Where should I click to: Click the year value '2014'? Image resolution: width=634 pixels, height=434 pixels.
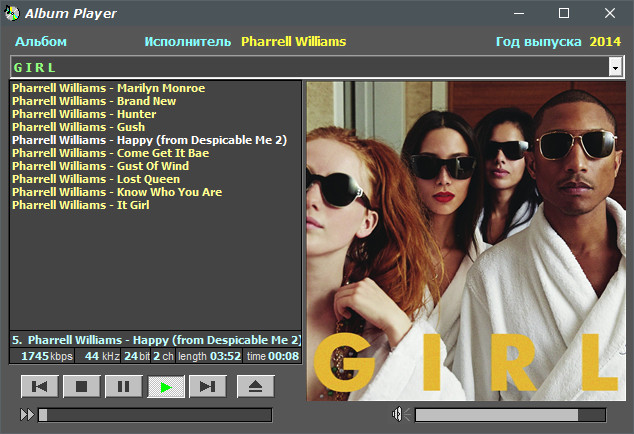coord(605,41)
